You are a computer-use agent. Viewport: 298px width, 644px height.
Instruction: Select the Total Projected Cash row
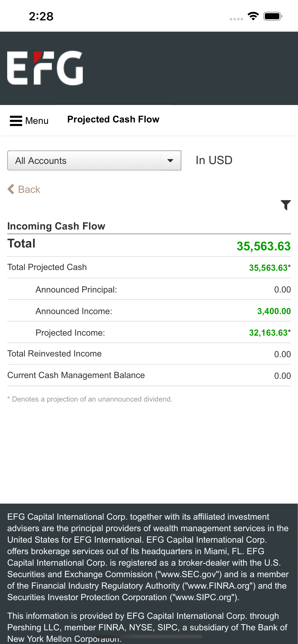pos(149,267)
